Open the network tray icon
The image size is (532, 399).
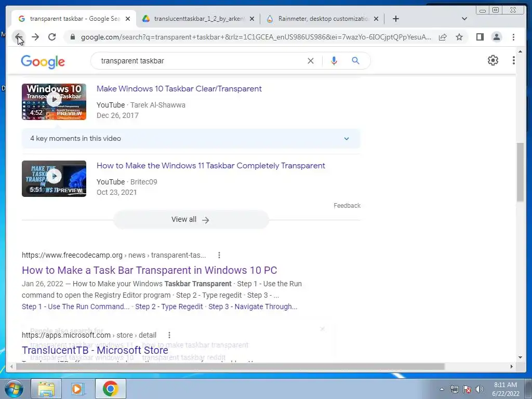click(454, 389)
